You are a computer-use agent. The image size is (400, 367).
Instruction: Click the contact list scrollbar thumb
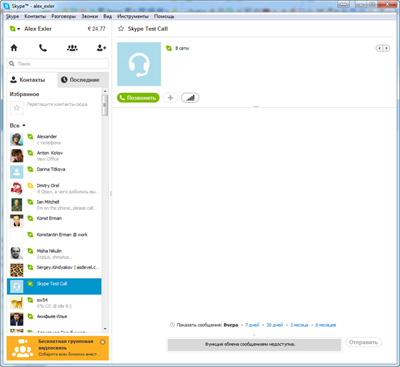(105, 105)
